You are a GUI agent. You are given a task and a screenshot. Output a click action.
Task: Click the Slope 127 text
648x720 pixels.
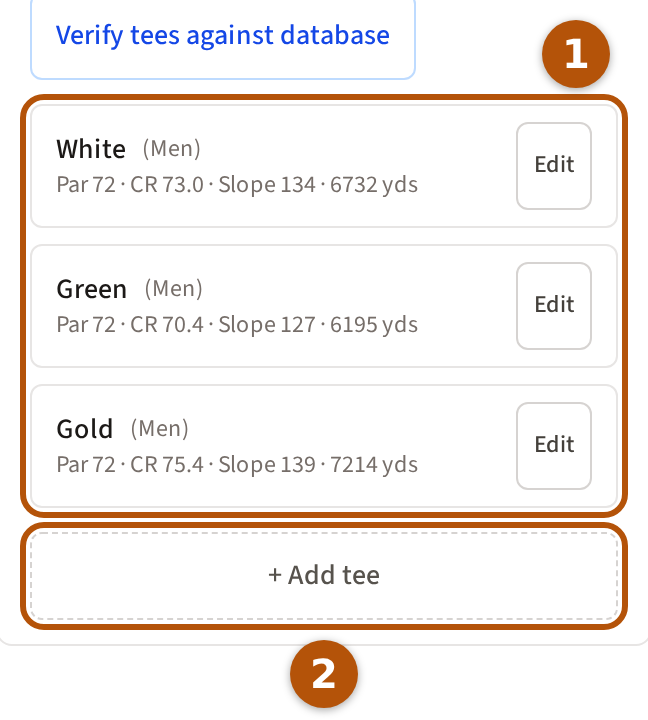[267, 325]
